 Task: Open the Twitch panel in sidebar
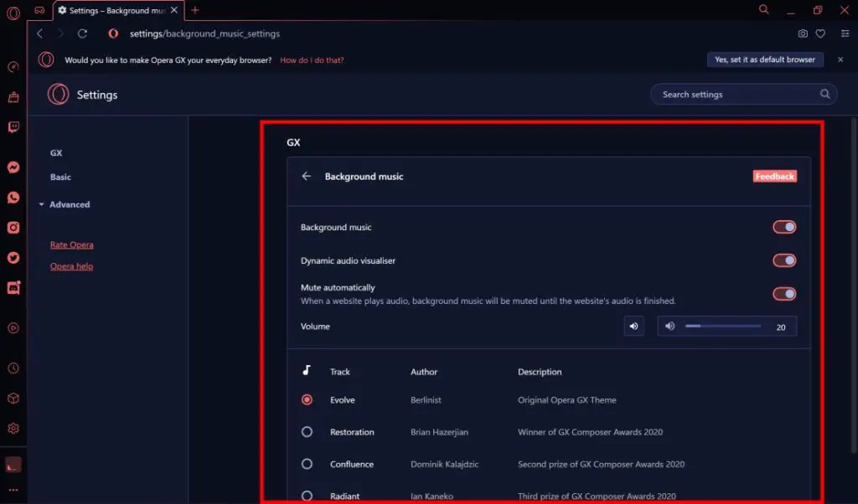pyautogui.click(x=13, y=127)
